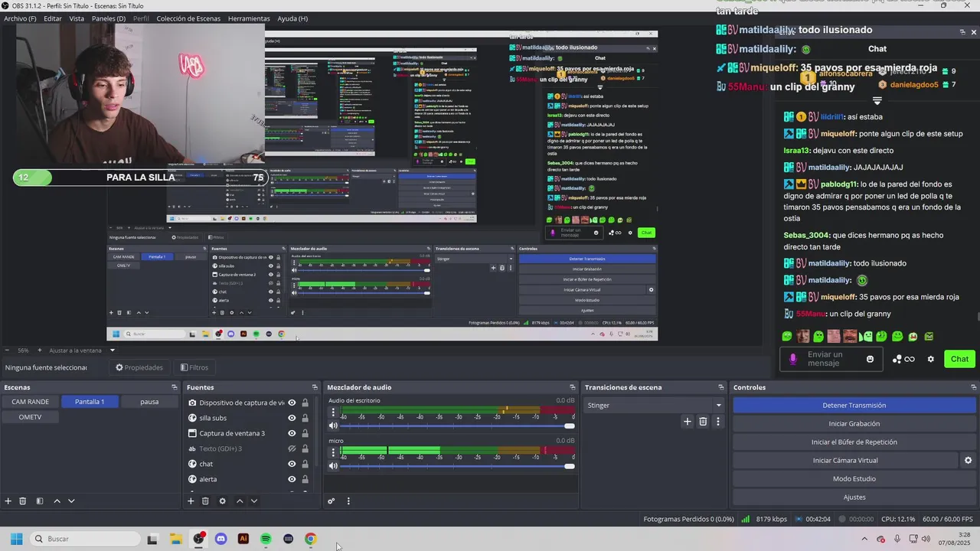Hide Dispositivo de captura source eye

click(292, 403)
